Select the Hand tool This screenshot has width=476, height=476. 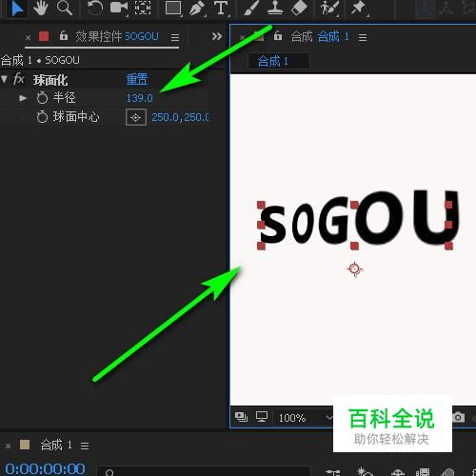tap(40, 8)
